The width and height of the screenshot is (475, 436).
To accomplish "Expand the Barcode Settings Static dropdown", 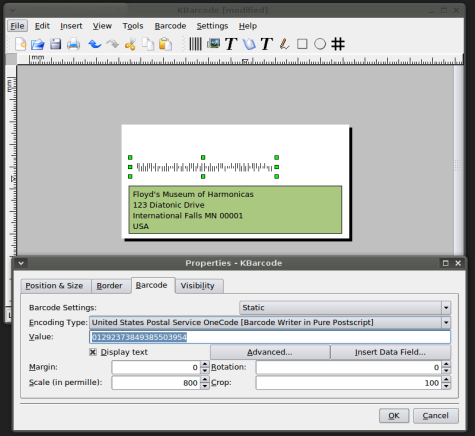I will pos(345,308).
